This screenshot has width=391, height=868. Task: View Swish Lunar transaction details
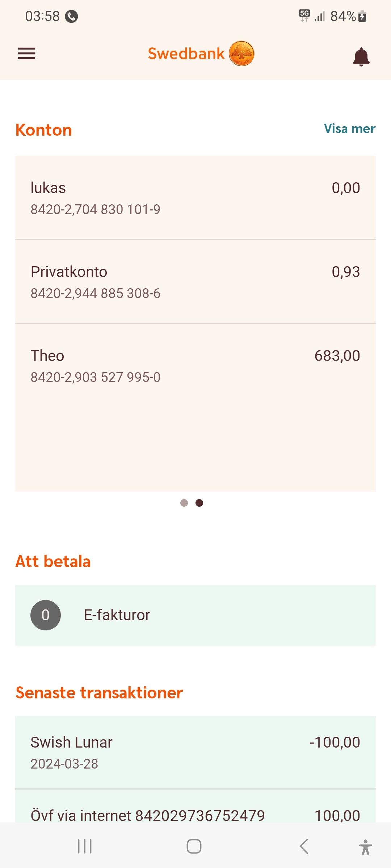click(x=195, y=752)
